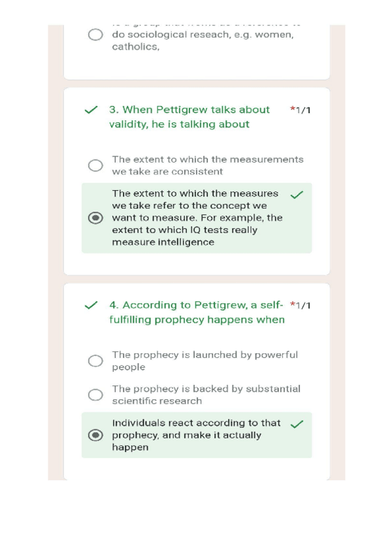Select radio for 'do sociological research' option

coord(95,35)
